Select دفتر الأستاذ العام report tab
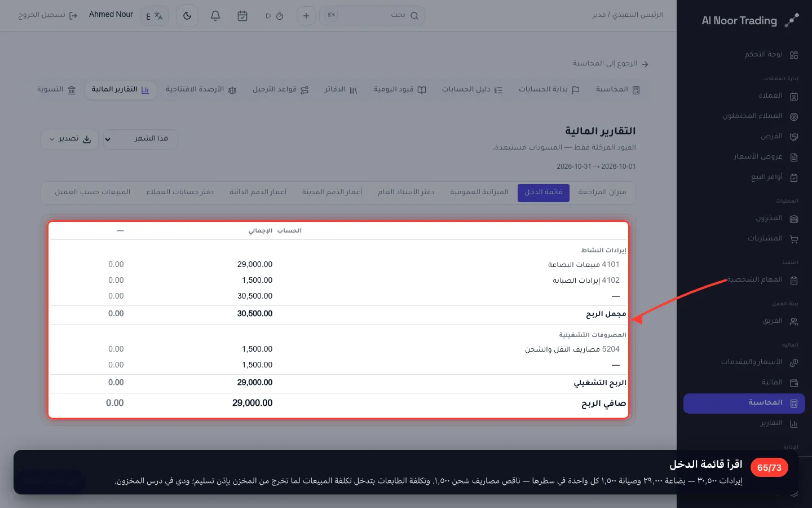Screen dimensions: 812x508 pos(406,192)
